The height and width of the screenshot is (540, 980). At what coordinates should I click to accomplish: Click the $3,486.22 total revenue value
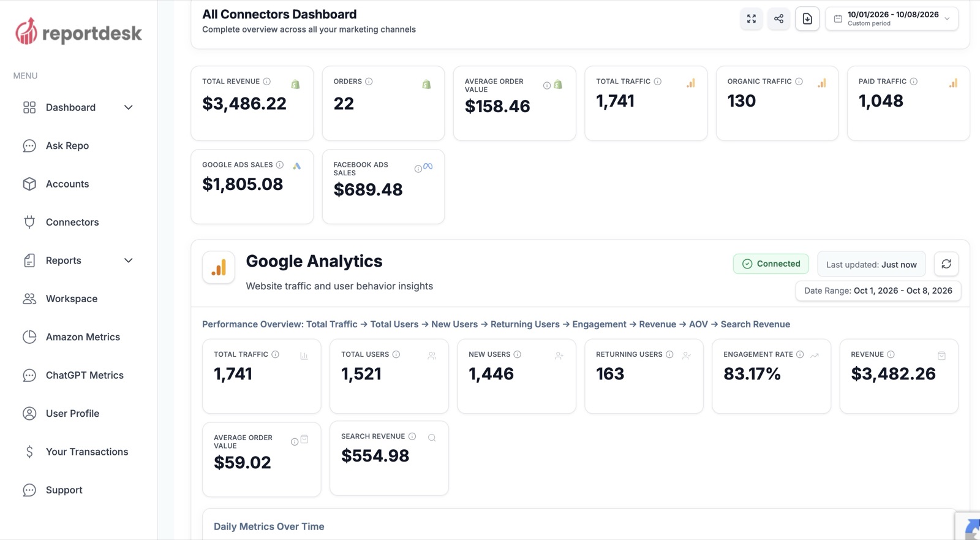pos(244,104)
